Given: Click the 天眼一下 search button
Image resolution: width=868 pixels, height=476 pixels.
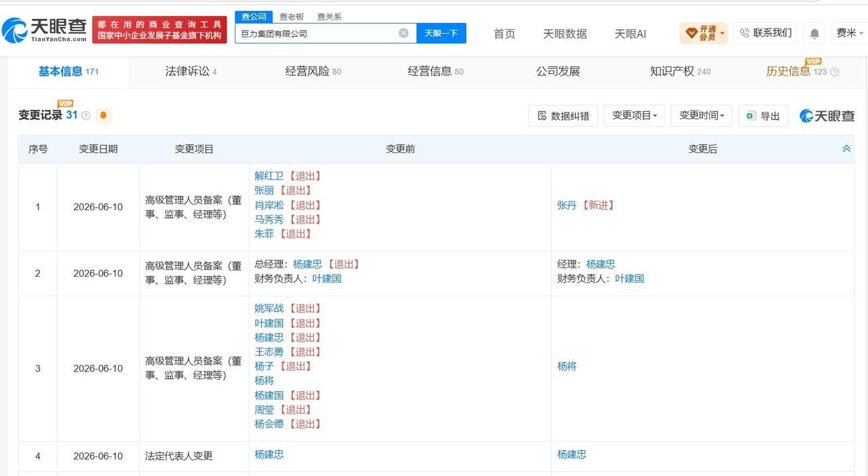Looking at the screenshot, I should [x=441, y=33].
